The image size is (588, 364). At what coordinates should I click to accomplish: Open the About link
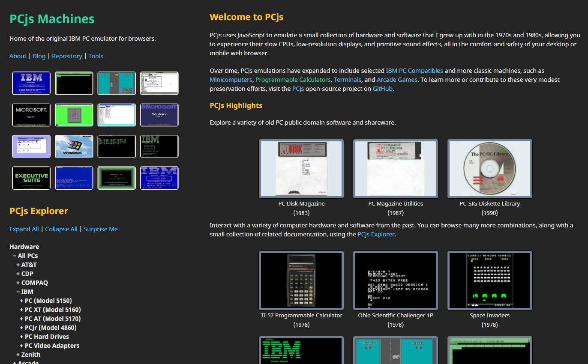18,56
